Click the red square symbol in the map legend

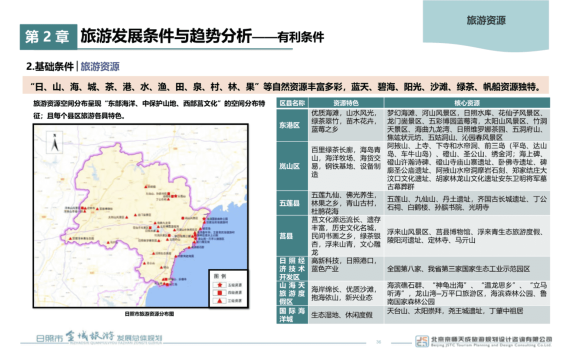(x=220, y=293)
